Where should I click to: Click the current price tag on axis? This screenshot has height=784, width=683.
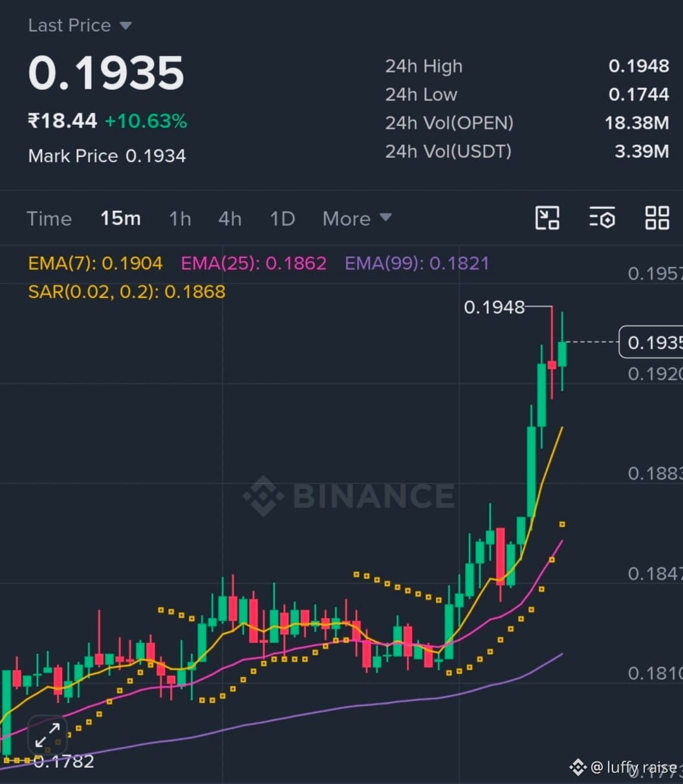pyautogui.click(x=651, y=342)
